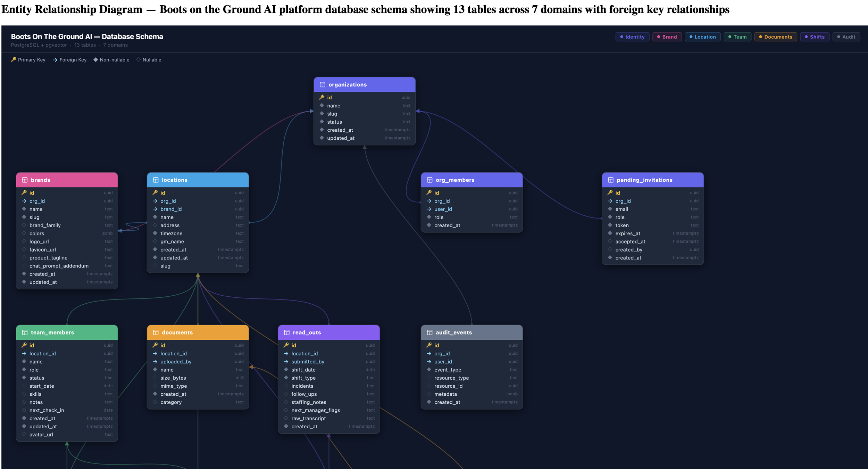Click the team_members table header icon
This screenshot has height=469, width=868.
tap(25, 332)
